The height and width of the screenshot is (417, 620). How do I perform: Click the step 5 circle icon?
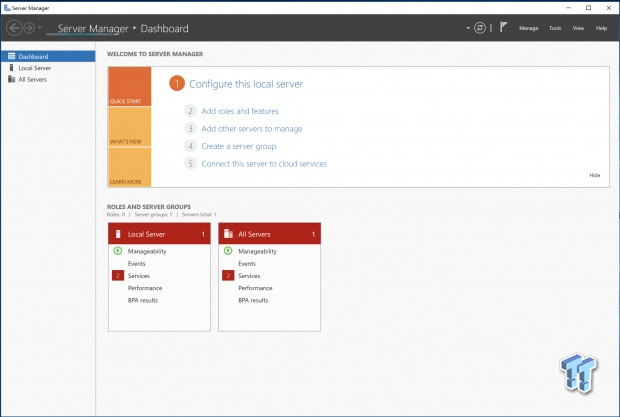coord(190,163)
